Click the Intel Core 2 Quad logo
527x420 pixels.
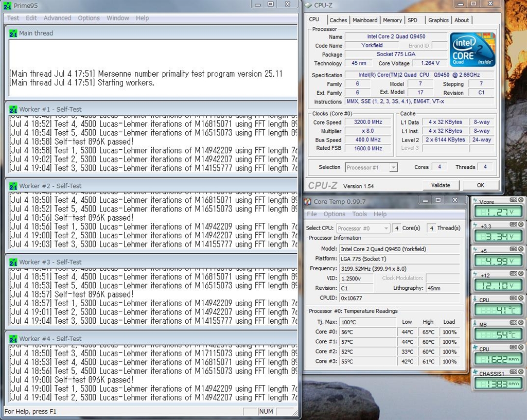[x=472, y=49]
